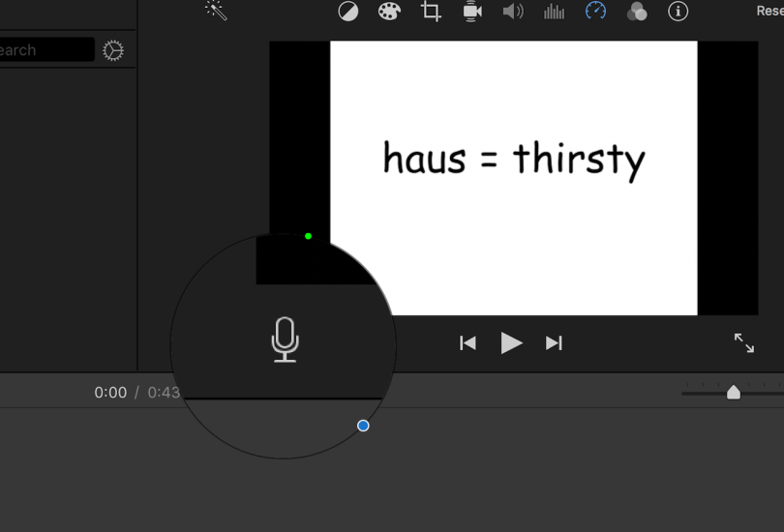The image size is (784, 532).
Task: Skip to the previous clip
Action: [467, 342]
